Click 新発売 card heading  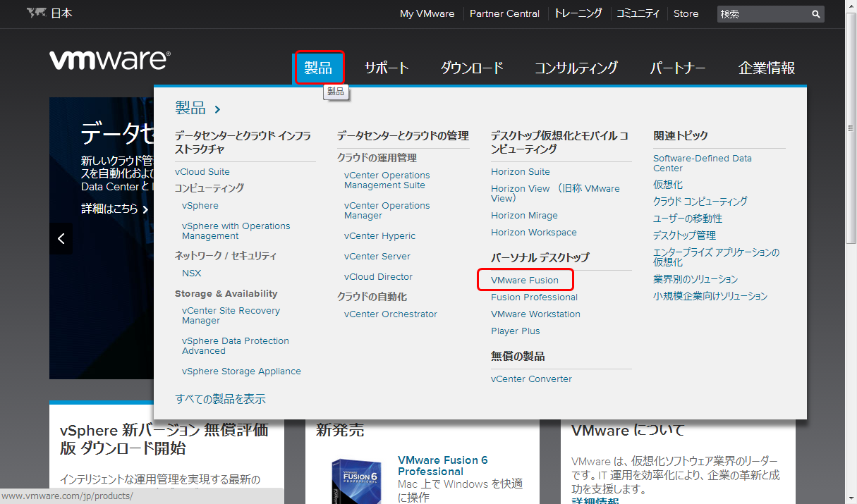tap(340, 430)
